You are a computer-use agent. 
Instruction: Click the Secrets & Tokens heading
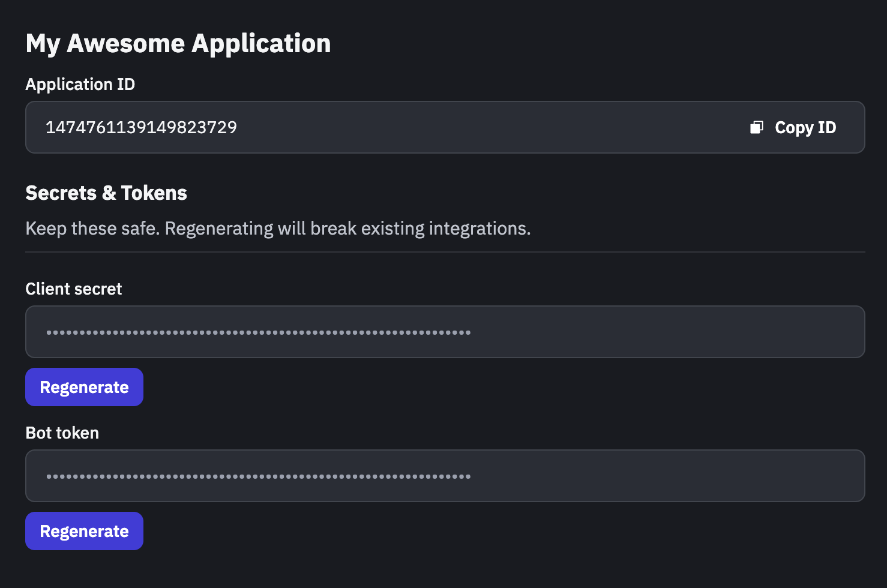pyautogui.click(x=106, y=193)
